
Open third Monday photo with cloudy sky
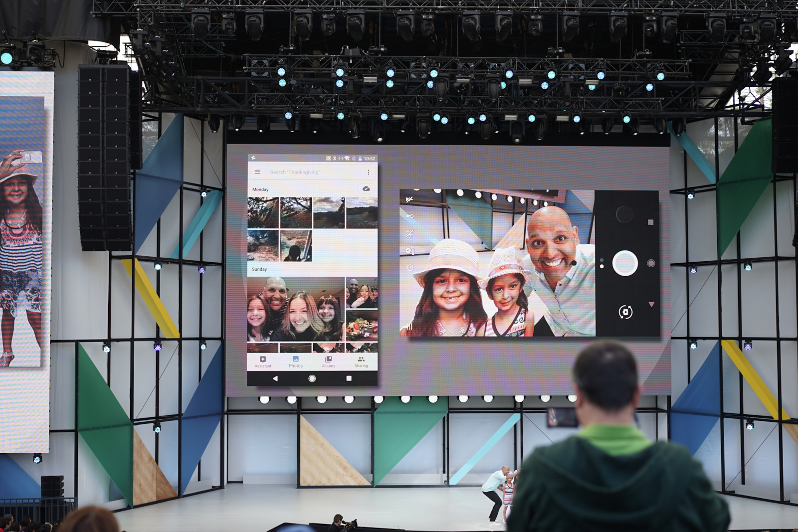coord(329,212)
